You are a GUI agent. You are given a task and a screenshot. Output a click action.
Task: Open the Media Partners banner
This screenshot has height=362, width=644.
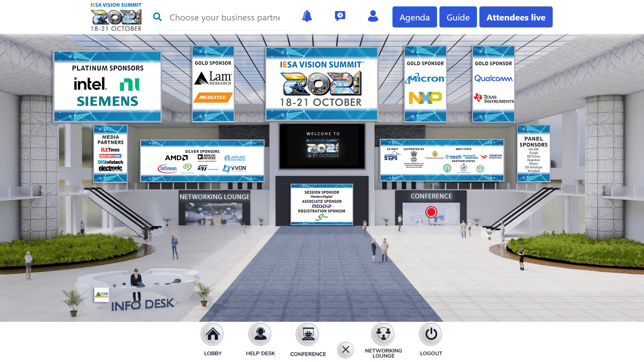110,154
